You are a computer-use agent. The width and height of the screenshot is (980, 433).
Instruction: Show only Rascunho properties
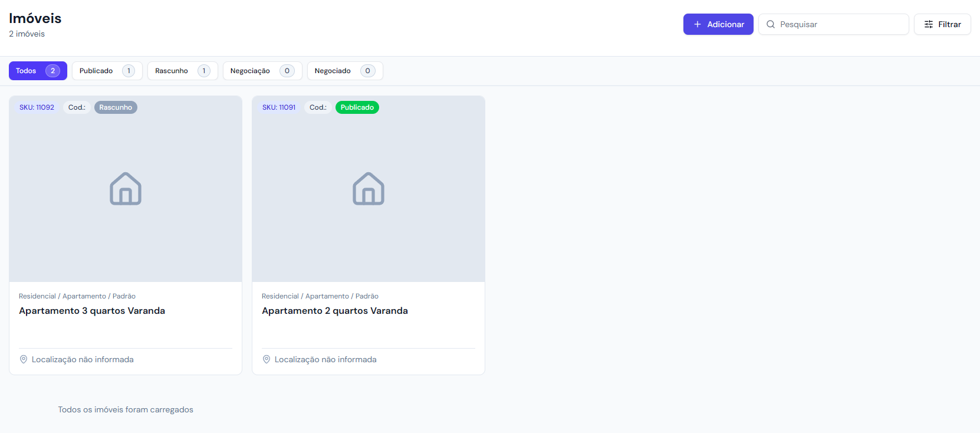click(182, 71)
